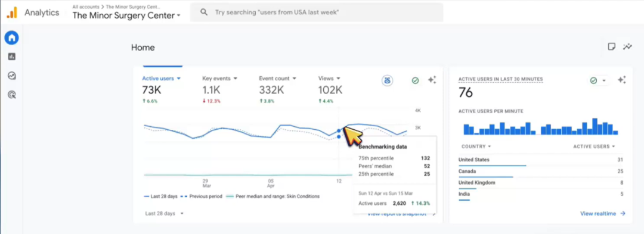This screenshot has width=644, height=234.
Task: Open the Last 28 days date range dropdown
Action: pyautogui.click(x=165, y=214)
